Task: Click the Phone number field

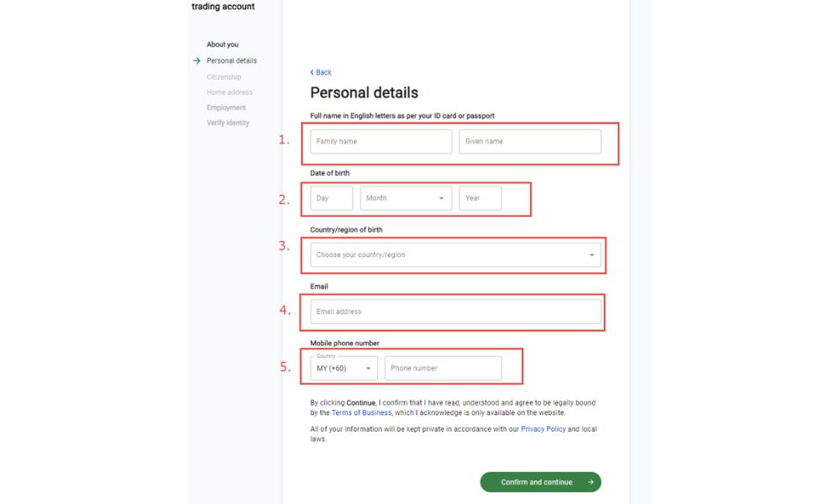Action: tap(443, 368)
